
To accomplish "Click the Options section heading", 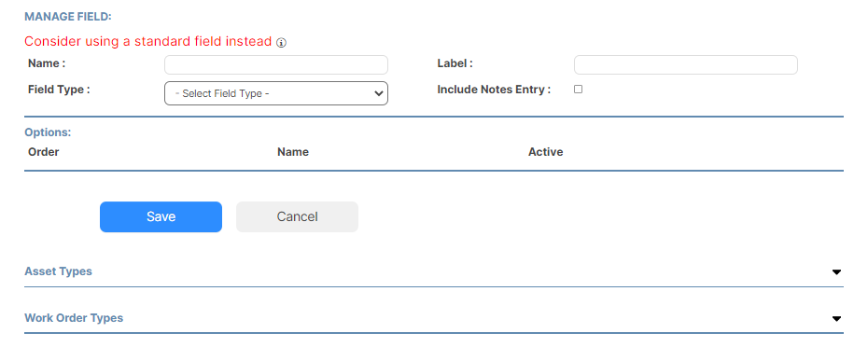I will coord(48,132).
